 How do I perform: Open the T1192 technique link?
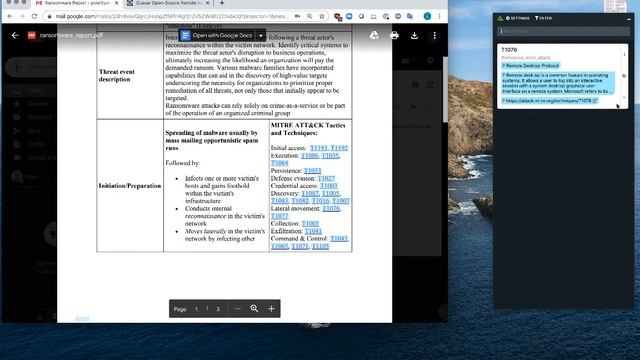(339, 148)
